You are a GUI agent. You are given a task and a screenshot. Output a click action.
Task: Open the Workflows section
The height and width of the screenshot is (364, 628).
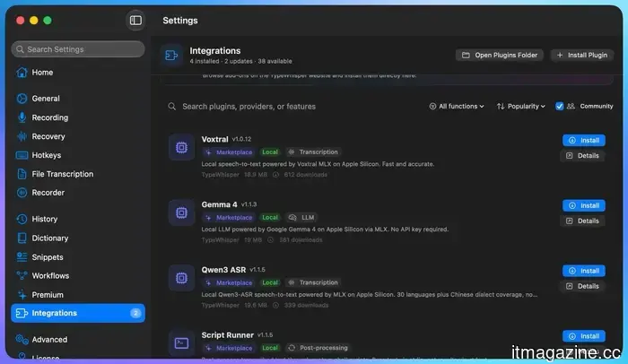click(78, 275)
